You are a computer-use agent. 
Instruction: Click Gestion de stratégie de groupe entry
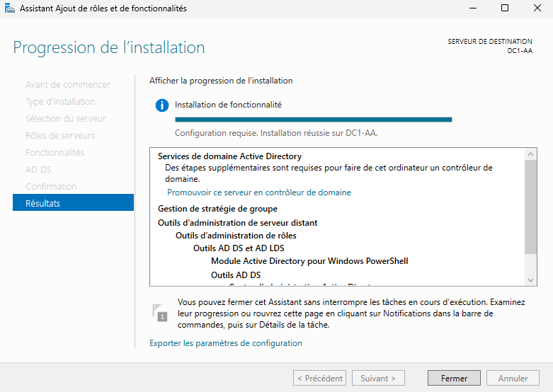(217, 209)
